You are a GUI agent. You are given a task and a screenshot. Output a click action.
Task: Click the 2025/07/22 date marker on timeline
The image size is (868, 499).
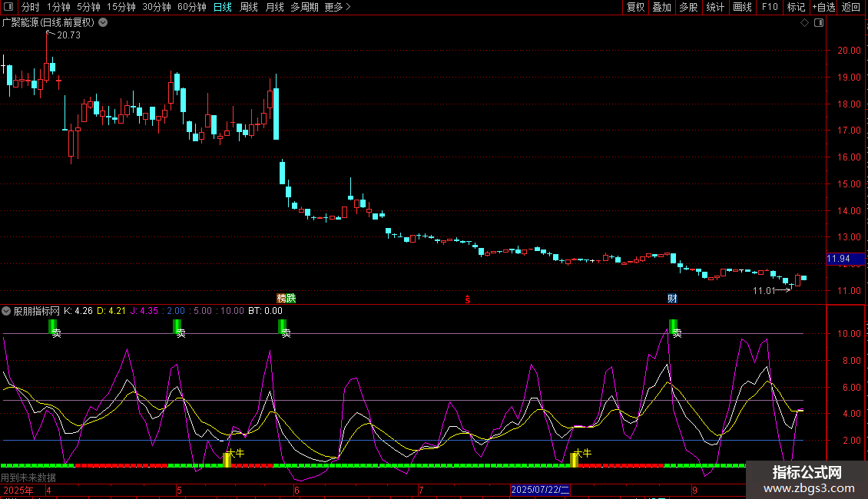541,490
